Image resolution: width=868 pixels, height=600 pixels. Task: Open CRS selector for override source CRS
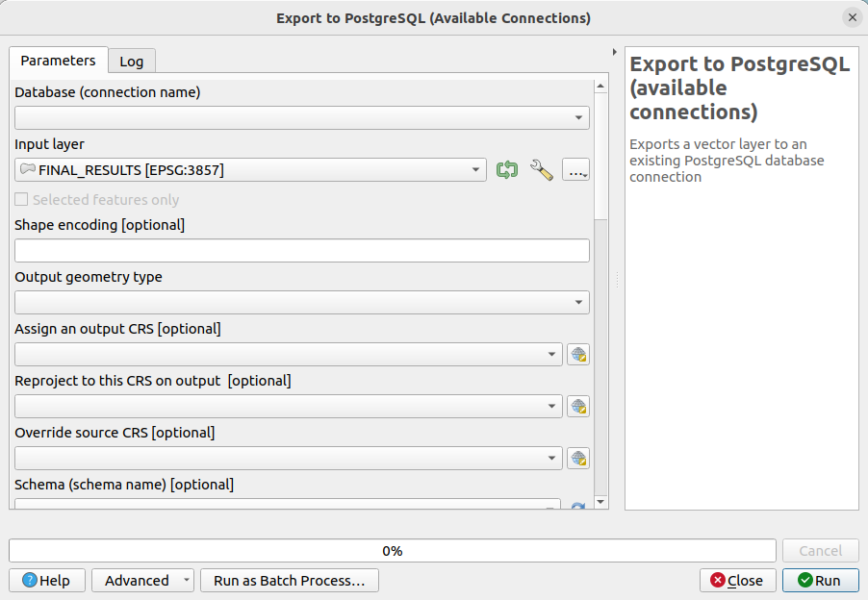click(578, 458)
